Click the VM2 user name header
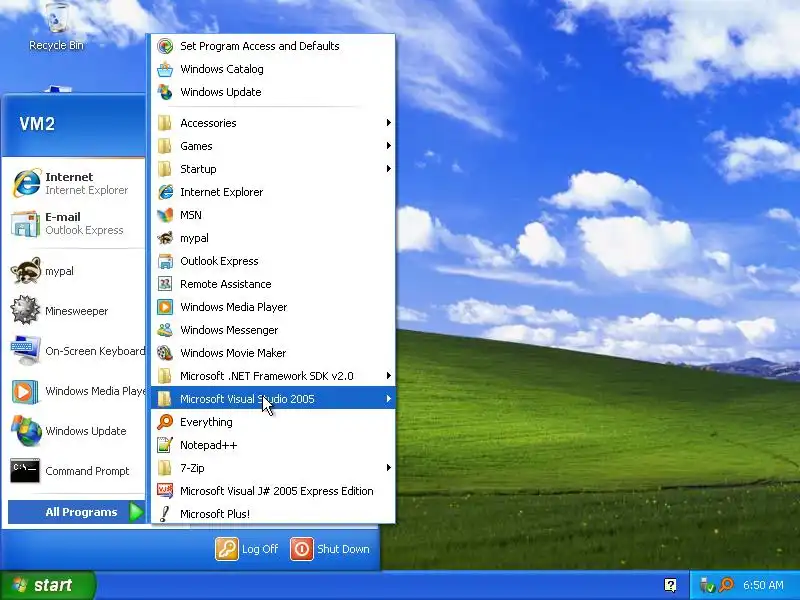Screen dimensions: 800x600 click(x=37, y=124)
